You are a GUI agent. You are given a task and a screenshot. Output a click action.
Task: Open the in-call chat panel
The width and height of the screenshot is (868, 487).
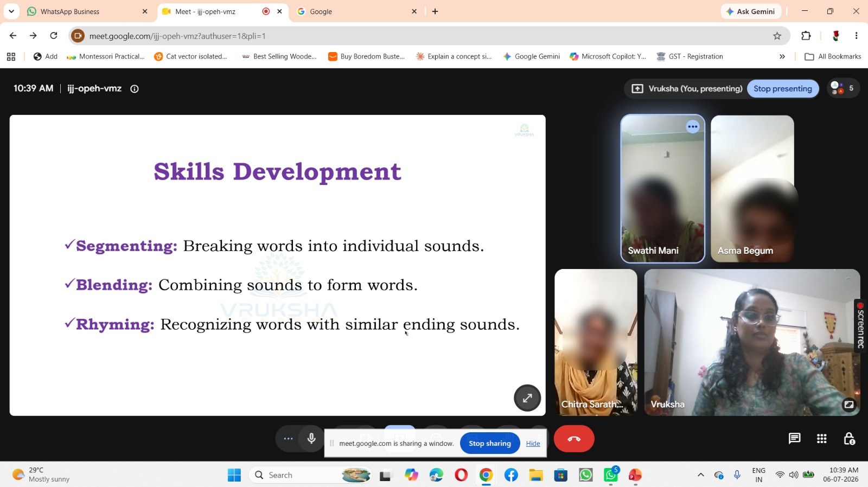[794, 438]
